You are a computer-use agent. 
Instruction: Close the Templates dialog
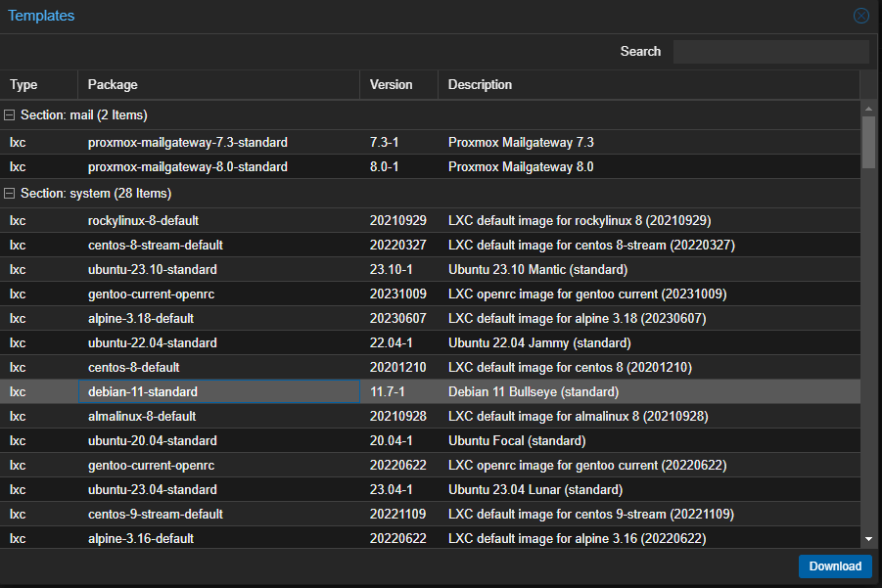(x=860, y=16)
